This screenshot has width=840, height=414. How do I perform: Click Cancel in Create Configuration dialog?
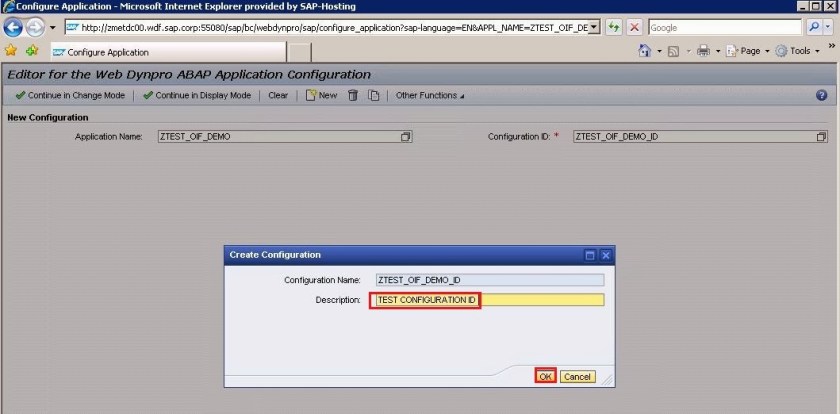[578, 377]
